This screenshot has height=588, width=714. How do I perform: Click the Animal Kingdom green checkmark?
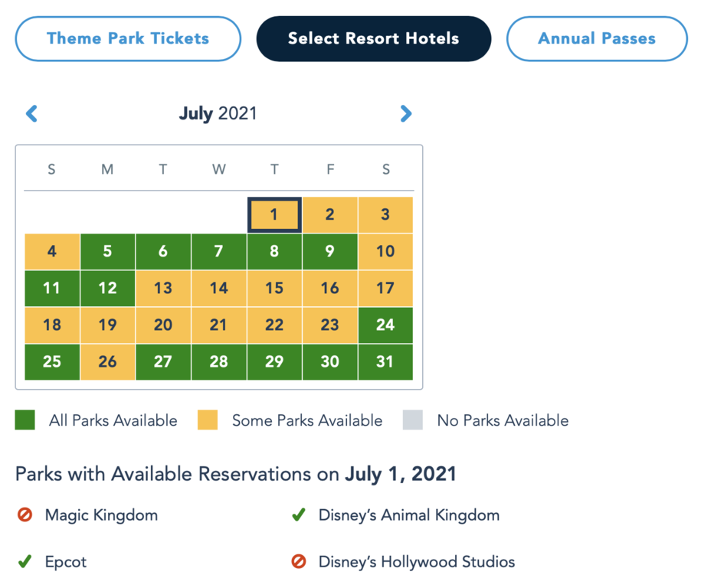point(299,514)
